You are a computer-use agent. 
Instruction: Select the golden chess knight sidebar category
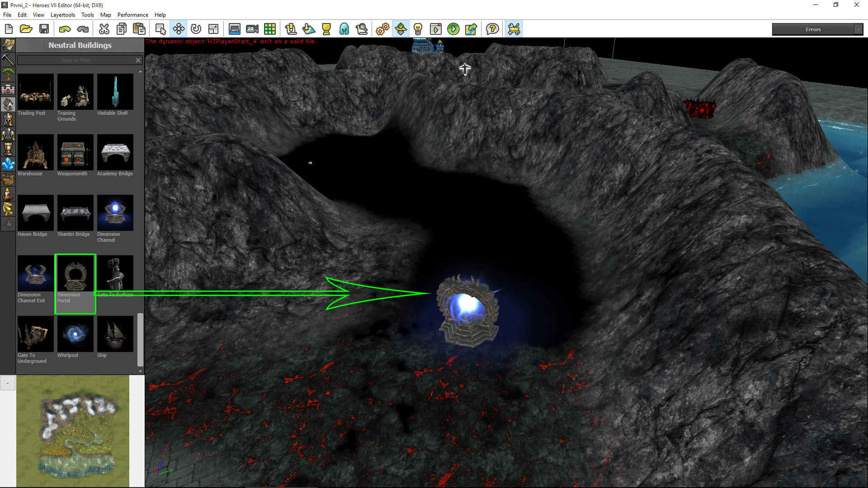8,209
